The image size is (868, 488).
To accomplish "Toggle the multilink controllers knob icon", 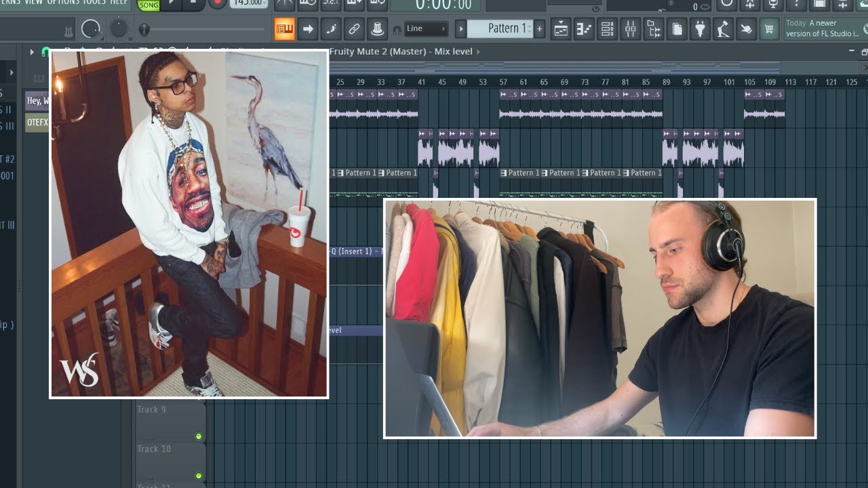I will (376, 29).
